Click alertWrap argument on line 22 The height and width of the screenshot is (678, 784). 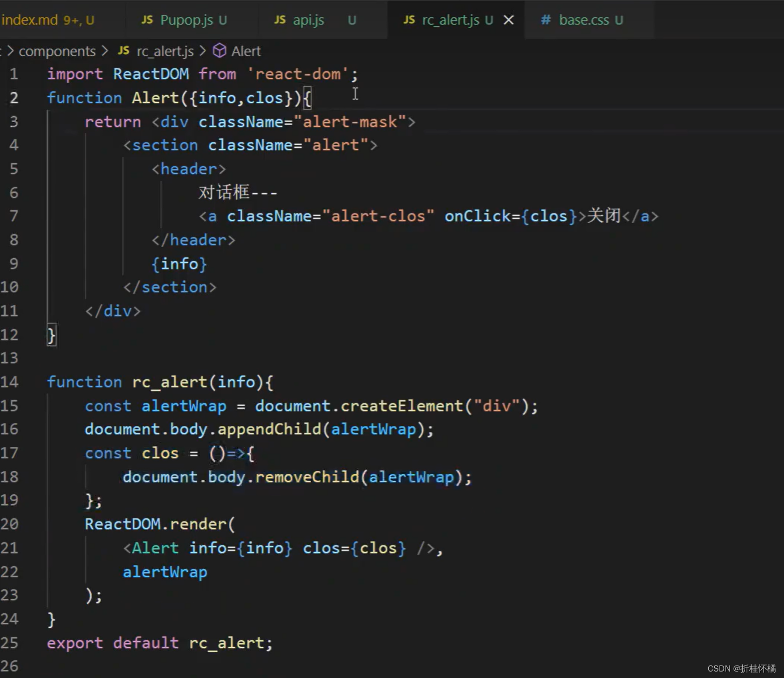coord(165,572)
